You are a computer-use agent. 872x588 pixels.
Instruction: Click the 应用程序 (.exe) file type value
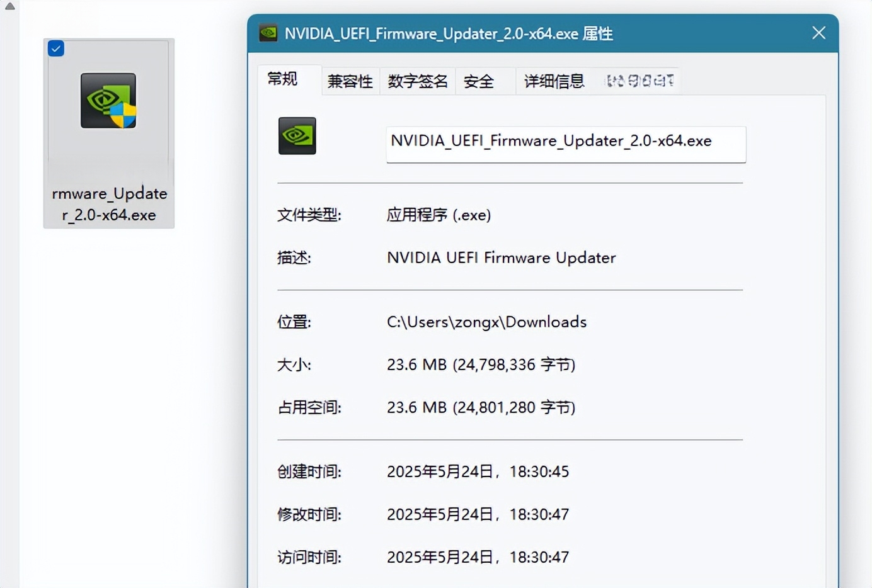(439, 215)
